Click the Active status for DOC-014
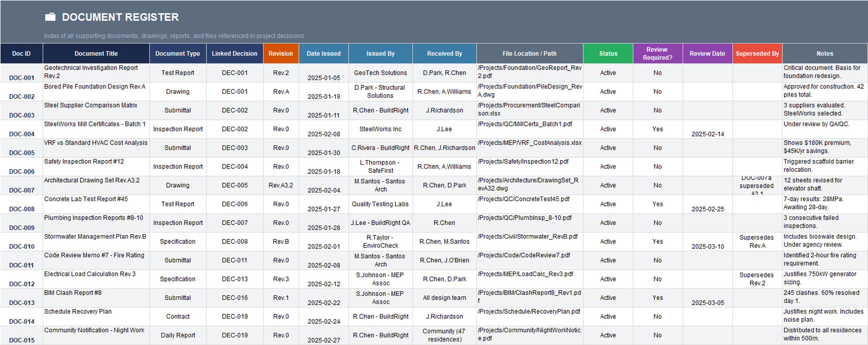 coord(608,316)
